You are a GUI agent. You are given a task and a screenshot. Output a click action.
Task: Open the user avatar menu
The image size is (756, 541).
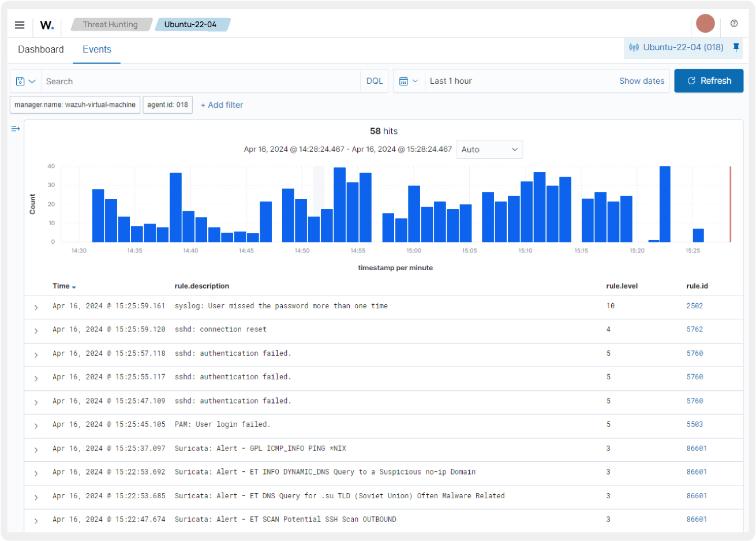pyautogui.click(x=706, y=23)
